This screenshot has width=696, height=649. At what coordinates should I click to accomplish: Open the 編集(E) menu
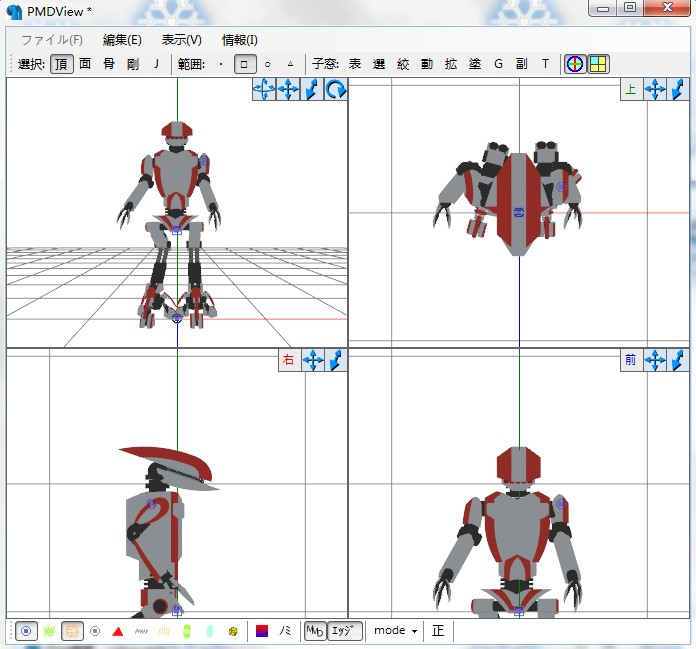(x=122, y=40)
